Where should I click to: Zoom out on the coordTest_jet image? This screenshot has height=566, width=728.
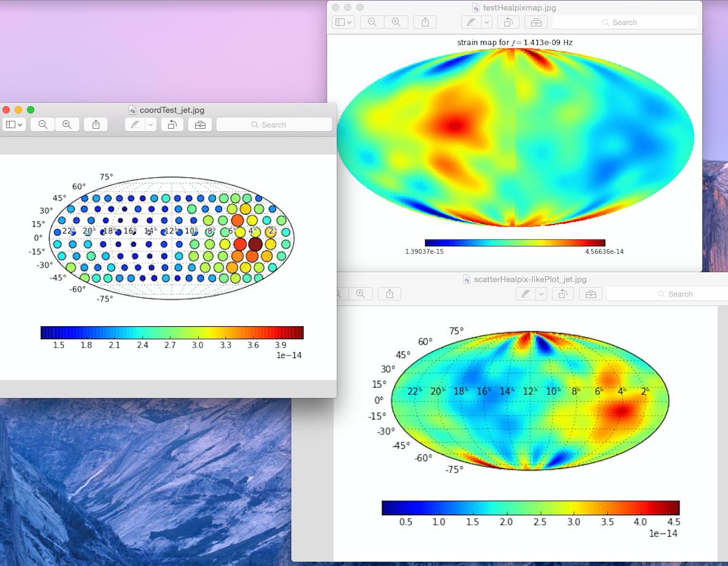42,124
